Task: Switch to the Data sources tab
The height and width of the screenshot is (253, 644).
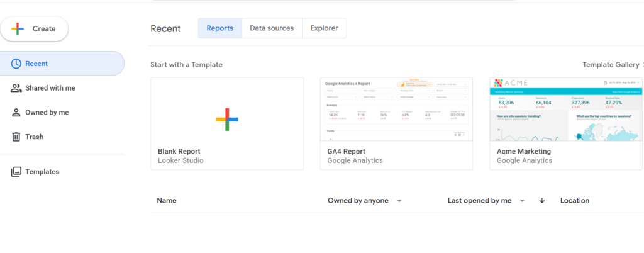Action: (x=272, y=28)
